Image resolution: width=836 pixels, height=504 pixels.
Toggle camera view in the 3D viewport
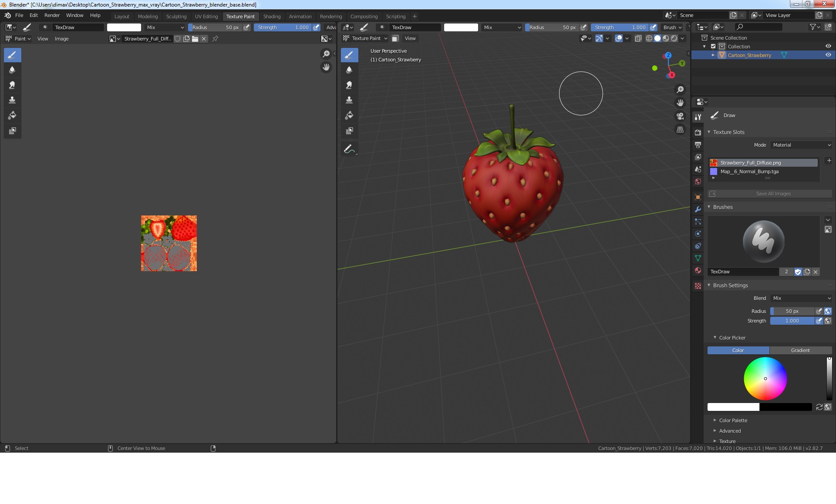click(680, 116)
